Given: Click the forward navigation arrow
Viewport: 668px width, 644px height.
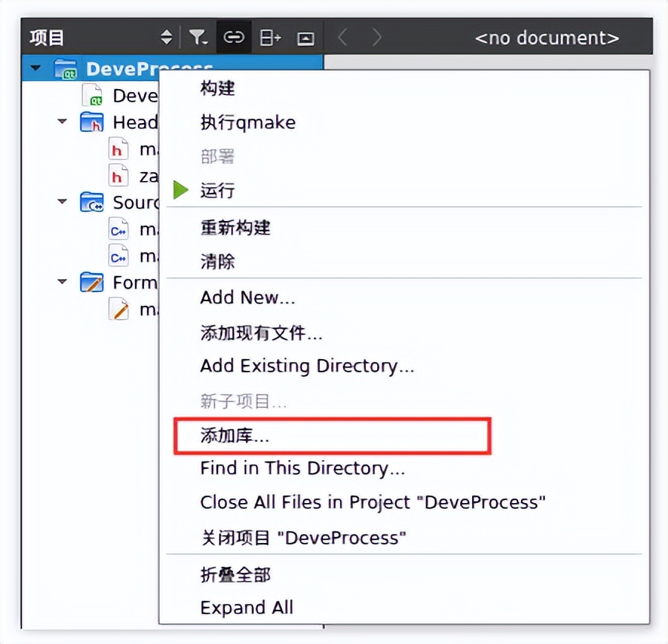Looking at the screenshot, I should [x=377, y=37].
